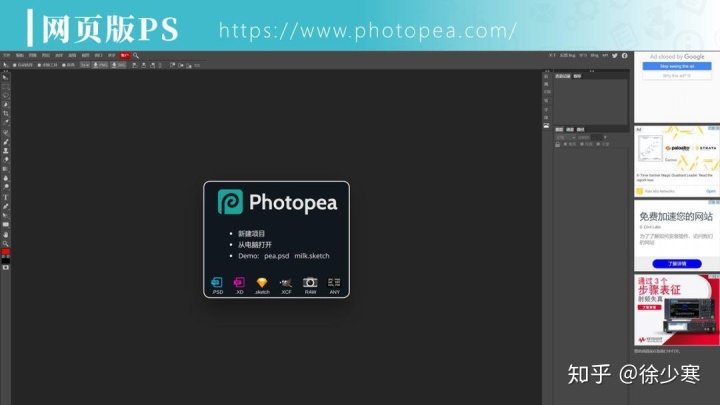Open the Twitter icon link
The width and height of the screenshot is (720, 405).
(x=614, y=56)
